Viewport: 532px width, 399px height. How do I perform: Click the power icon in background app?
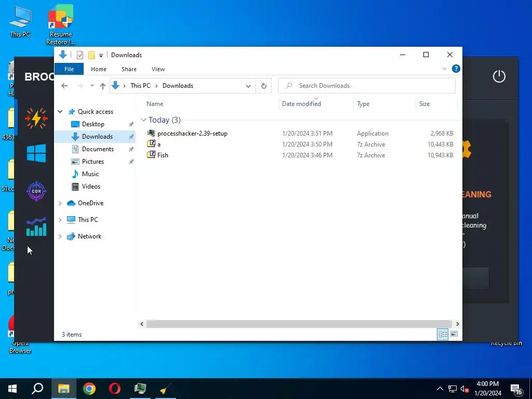[499, 76]
